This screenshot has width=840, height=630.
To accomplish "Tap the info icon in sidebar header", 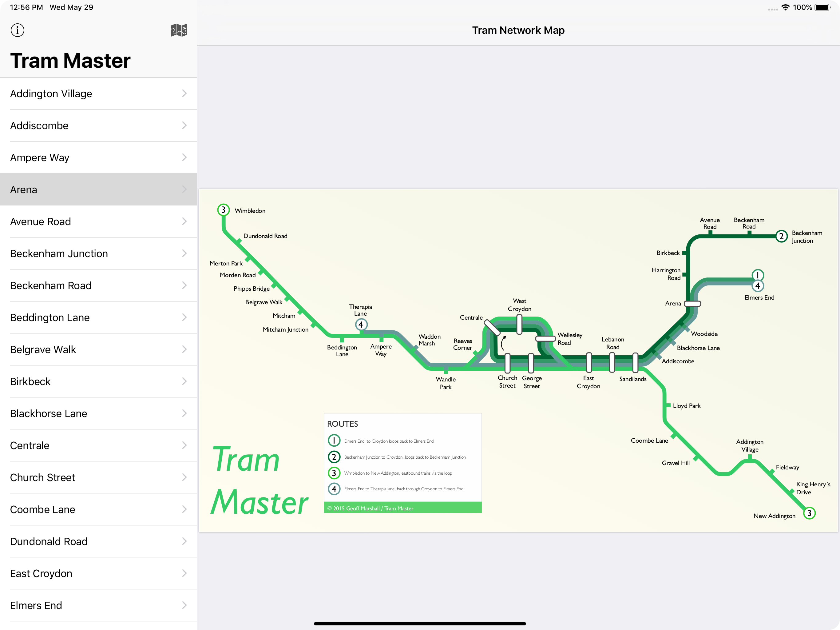I will click(x=18, y=30).
